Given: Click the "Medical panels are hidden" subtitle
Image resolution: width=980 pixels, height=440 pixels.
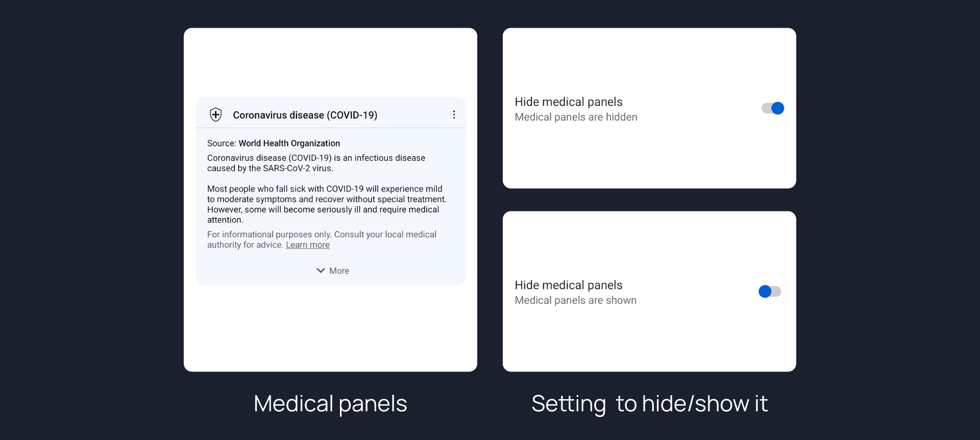Looking at the screenshot, I should pos(576,117).
